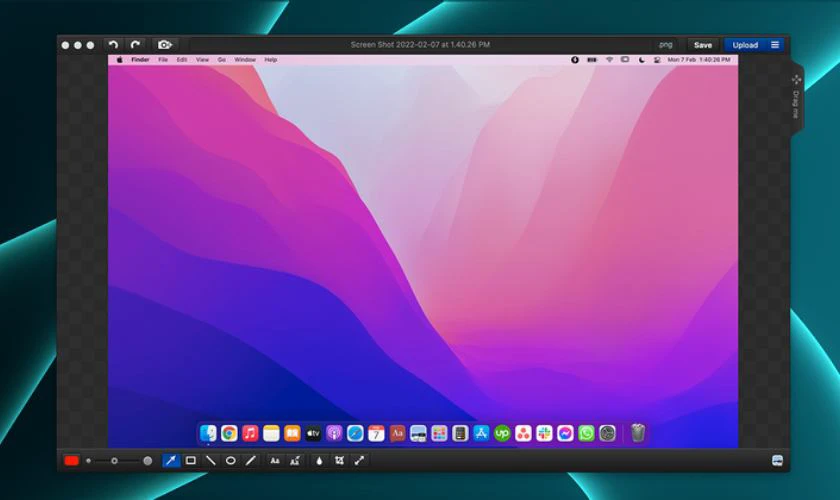Open the red annotation color swatch

click(71, 461)
